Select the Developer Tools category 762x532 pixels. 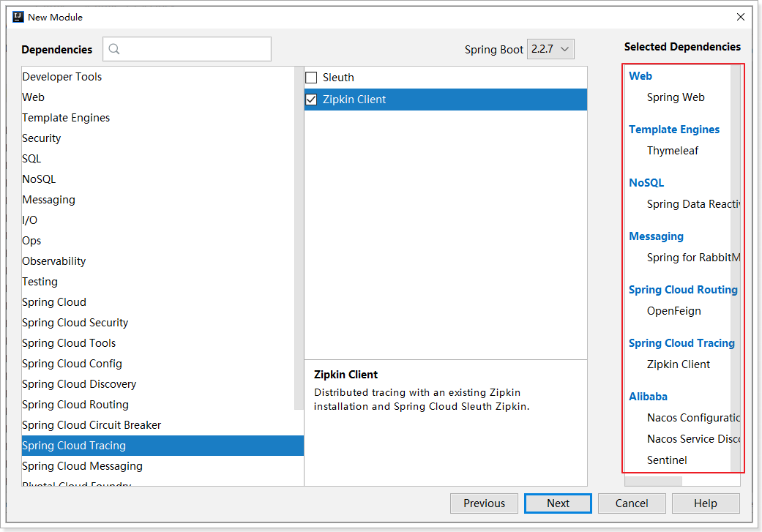coord(62,77)
